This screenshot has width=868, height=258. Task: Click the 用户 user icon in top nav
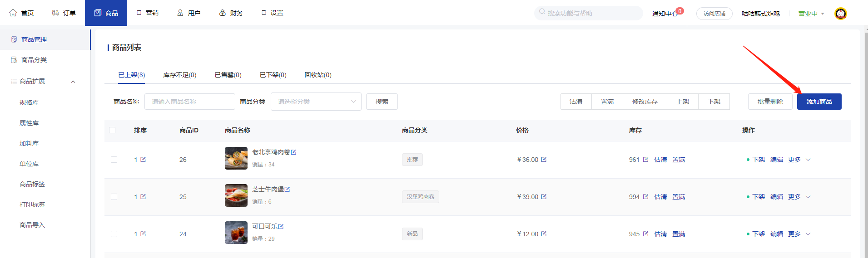180,13
